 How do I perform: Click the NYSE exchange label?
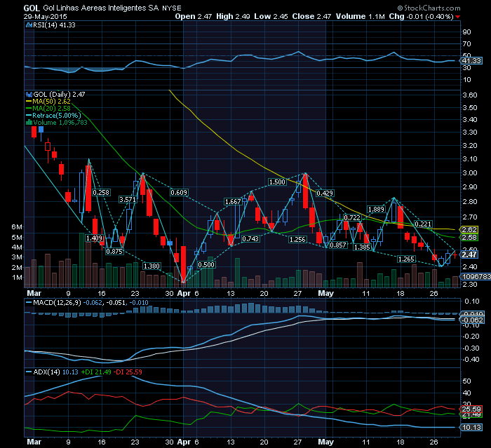(172, 8)
